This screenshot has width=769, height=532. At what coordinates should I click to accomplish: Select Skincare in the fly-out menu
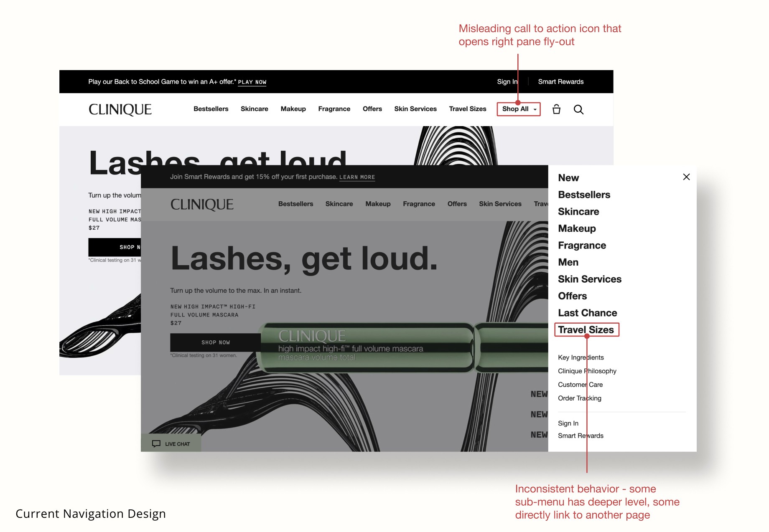[x=578, y=212]
